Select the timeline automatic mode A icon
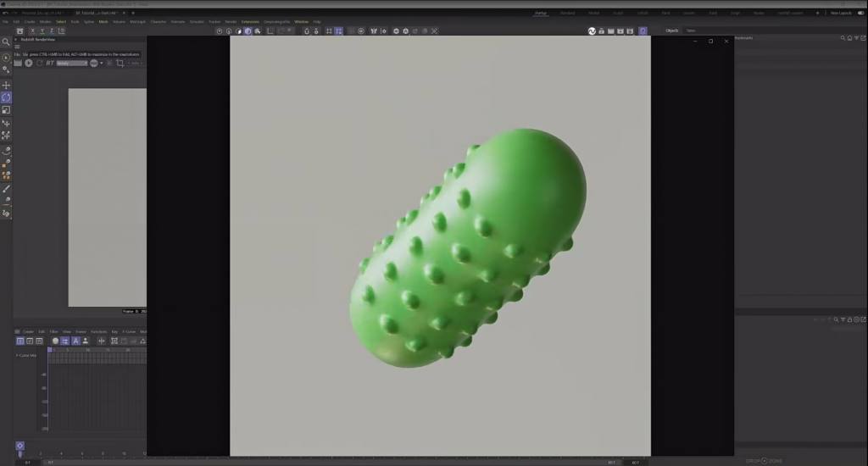This screenshot has height=466, width=868. (75, 341)
